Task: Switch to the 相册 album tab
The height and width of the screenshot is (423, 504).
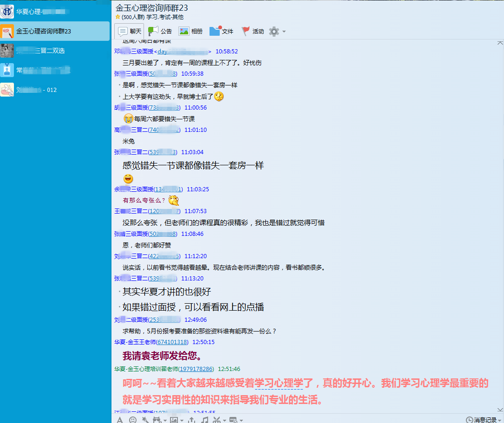Action: (190, 32)
